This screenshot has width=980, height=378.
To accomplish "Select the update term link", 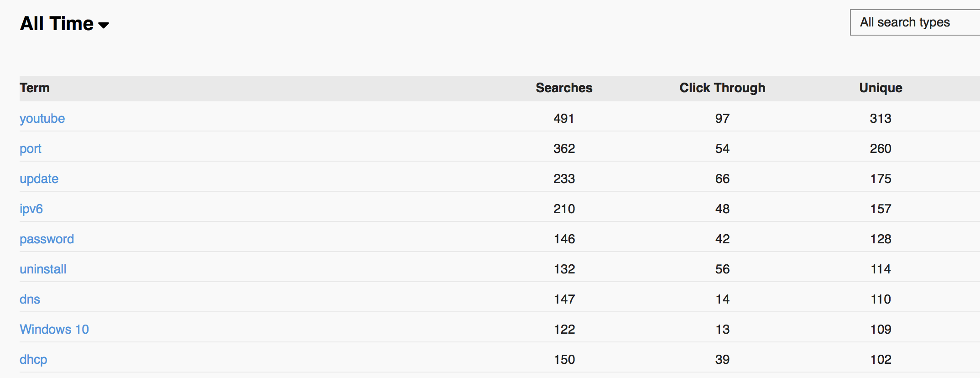I will point(39,179).
